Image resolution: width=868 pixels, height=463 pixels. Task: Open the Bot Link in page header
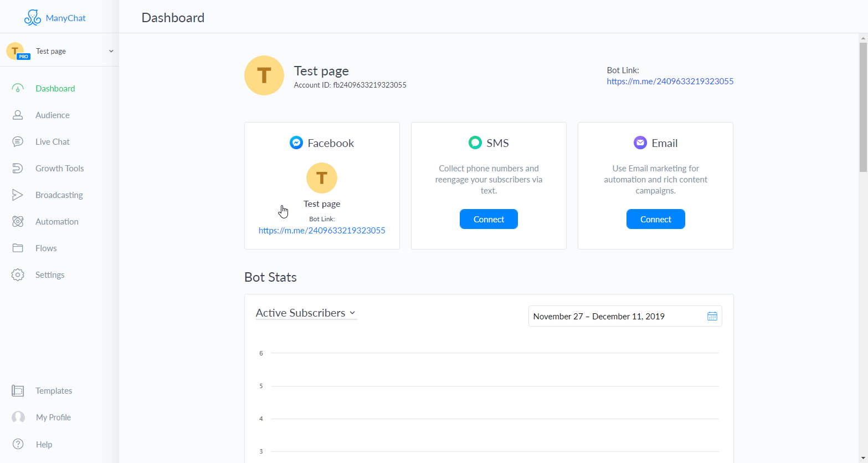670,82
